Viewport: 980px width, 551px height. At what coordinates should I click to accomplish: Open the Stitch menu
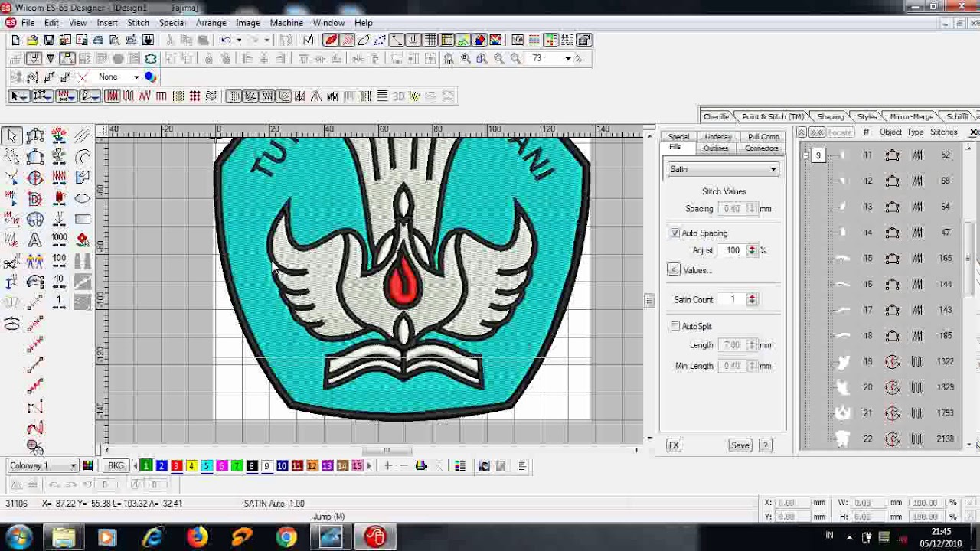coord(138,23)
